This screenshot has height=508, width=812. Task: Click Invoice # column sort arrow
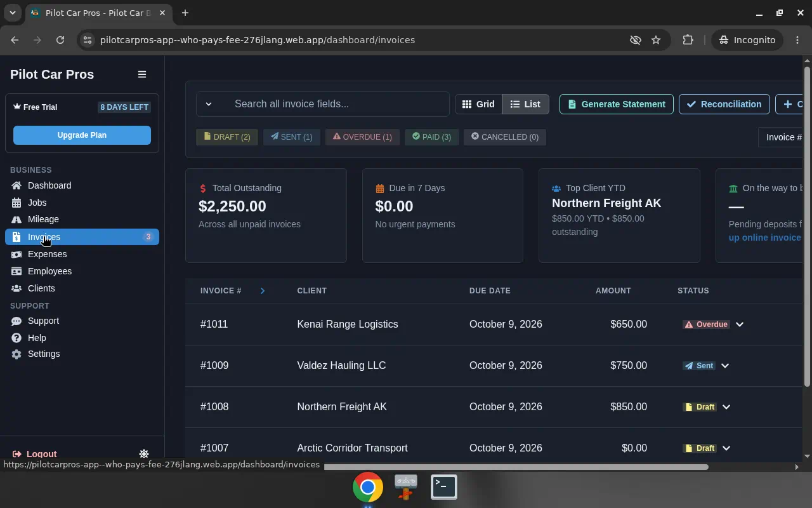(262, 291)
